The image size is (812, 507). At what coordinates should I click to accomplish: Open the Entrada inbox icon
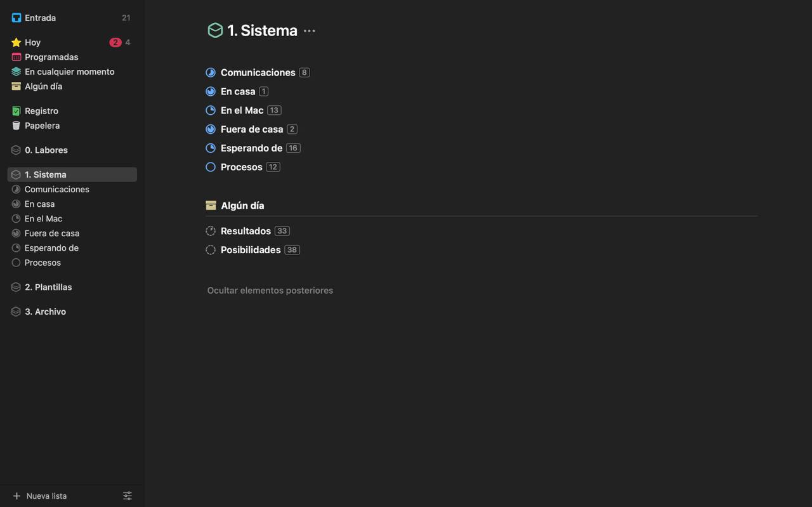[x=16, y=18]
